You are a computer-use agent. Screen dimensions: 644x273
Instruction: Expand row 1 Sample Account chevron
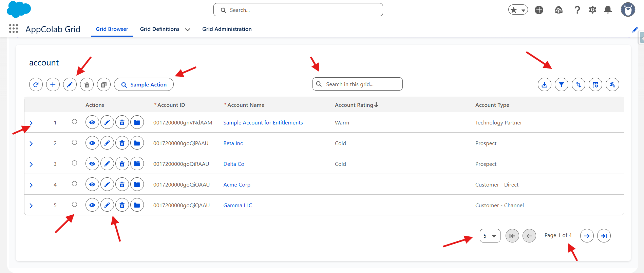[31, 123]
